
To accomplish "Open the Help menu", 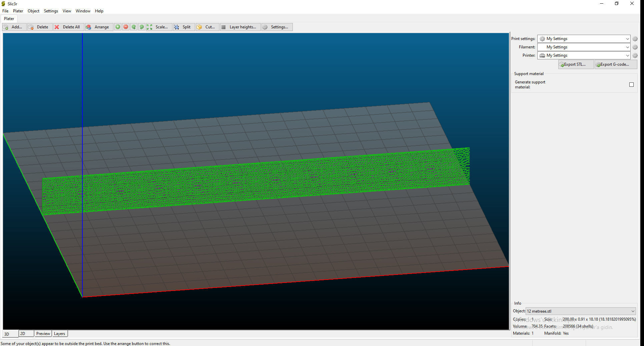I will point(99,11).
